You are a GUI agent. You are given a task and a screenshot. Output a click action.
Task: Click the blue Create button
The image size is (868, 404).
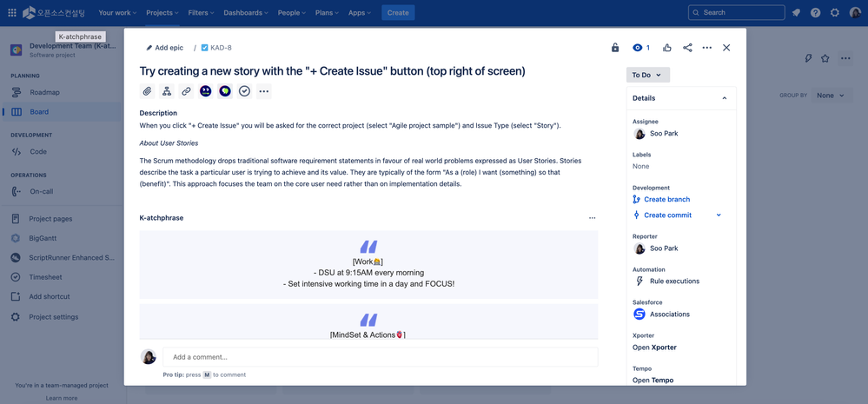coord(398,13)
